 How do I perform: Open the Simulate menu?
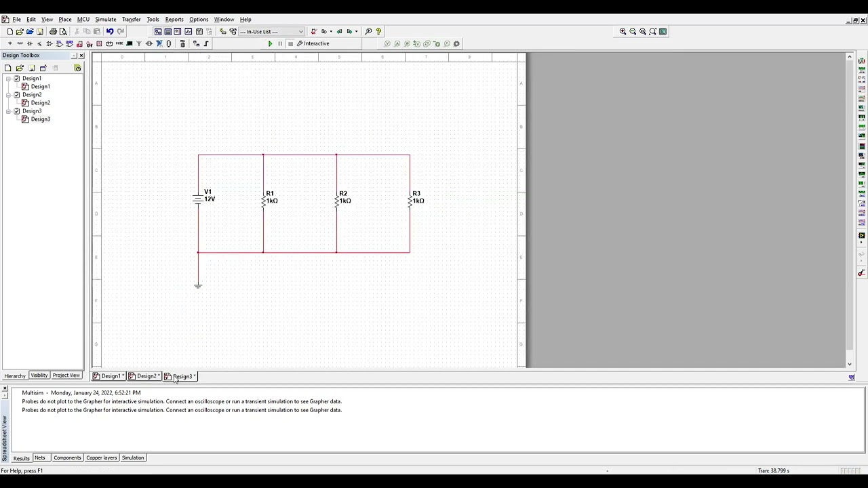point(105,19)
